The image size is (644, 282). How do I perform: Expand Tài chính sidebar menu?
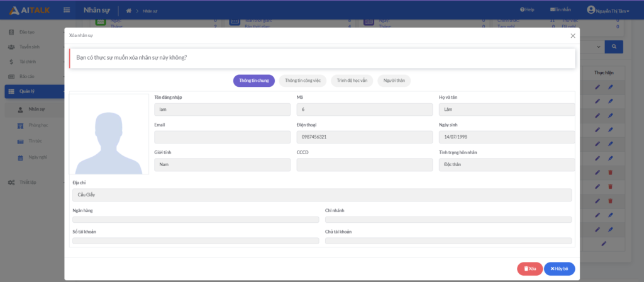coord(27,62)
